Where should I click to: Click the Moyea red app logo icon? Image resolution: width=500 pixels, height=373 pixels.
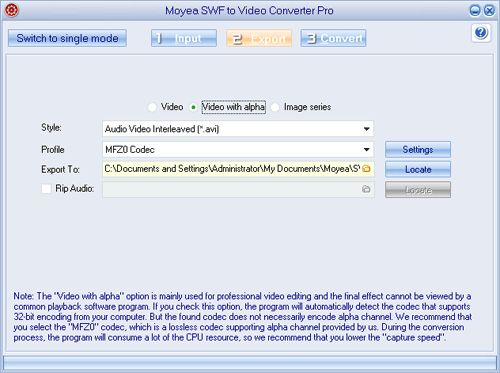point(12,10)
